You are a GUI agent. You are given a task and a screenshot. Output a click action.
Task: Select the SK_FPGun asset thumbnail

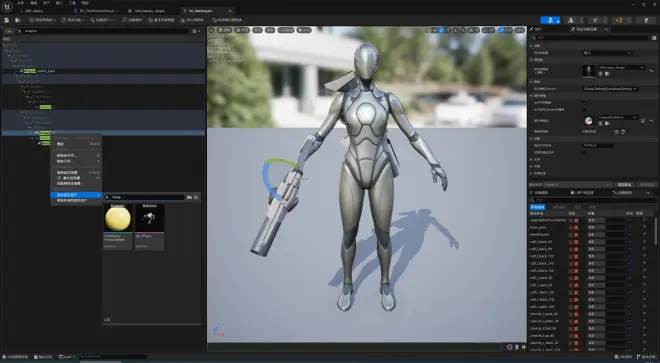[x=149, y=219]
